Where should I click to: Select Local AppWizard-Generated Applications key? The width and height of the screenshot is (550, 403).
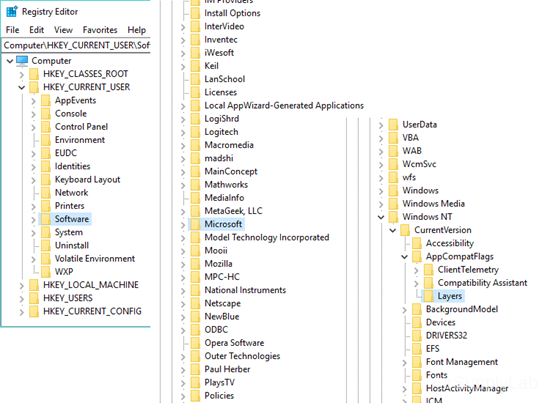pos(284,106)
